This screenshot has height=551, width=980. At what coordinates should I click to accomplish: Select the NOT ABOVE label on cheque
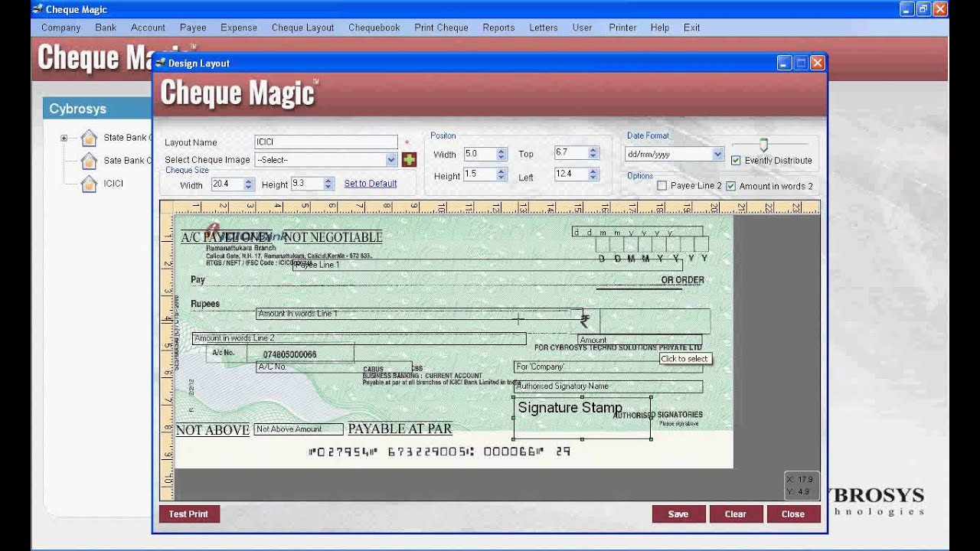point(212,430)
